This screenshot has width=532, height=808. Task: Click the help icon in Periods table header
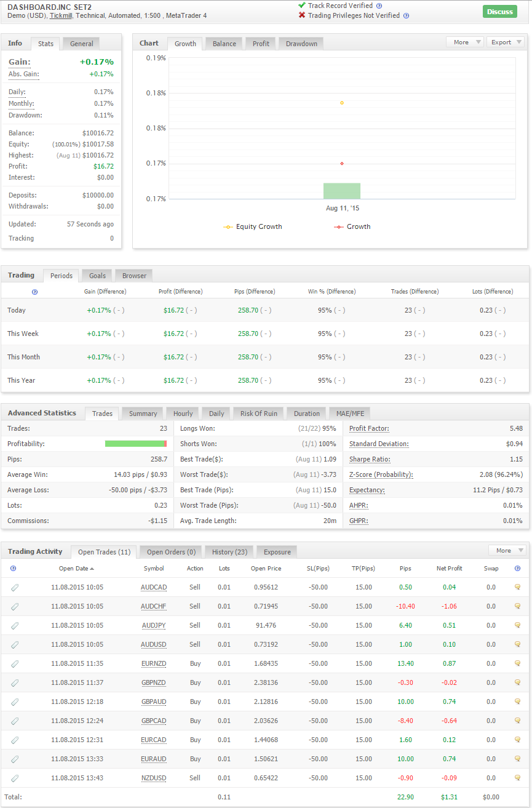(34, 292)
